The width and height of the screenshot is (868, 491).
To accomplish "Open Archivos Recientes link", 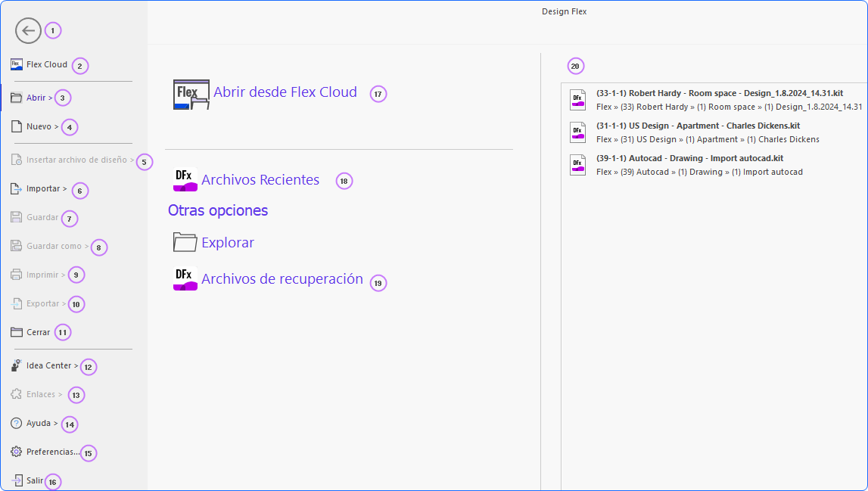I will click(x=260, y=180).
